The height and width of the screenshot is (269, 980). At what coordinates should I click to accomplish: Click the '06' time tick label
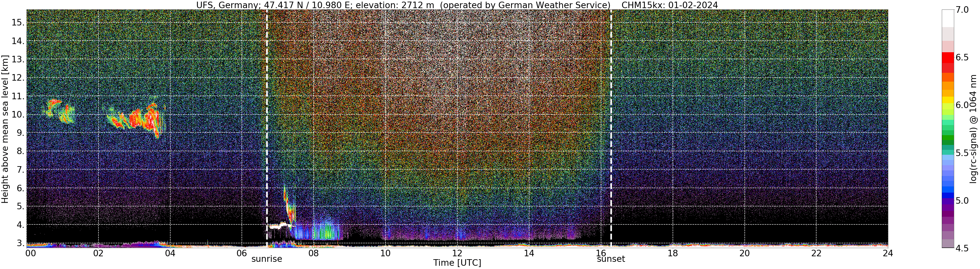242,253
